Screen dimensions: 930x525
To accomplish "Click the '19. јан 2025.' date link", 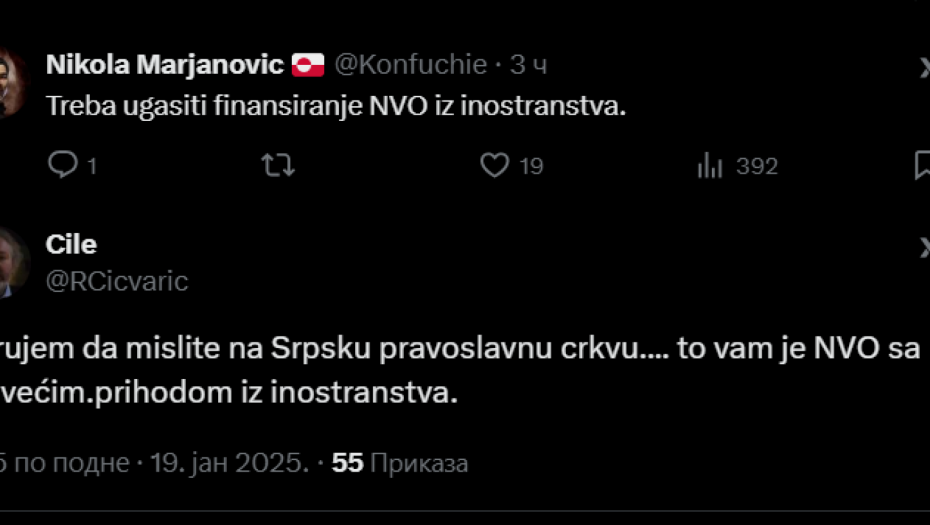I will 228,463.
